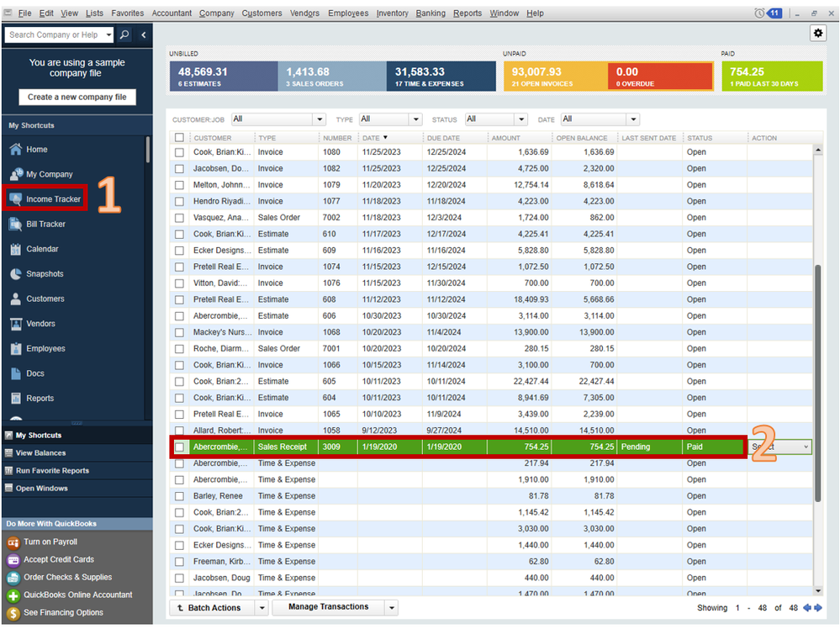This screenshot has height=629, width=840.
Task: Open the Help menu
Action: 535,13
